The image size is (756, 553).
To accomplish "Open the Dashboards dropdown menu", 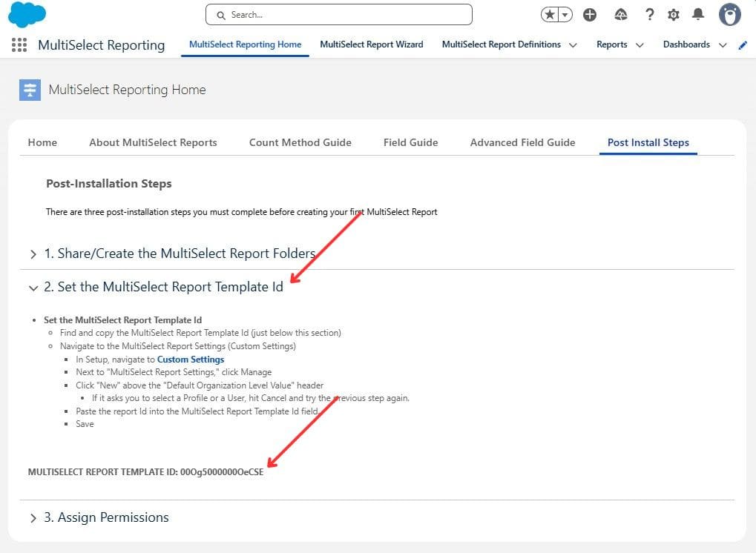I will tap(722, 44).
